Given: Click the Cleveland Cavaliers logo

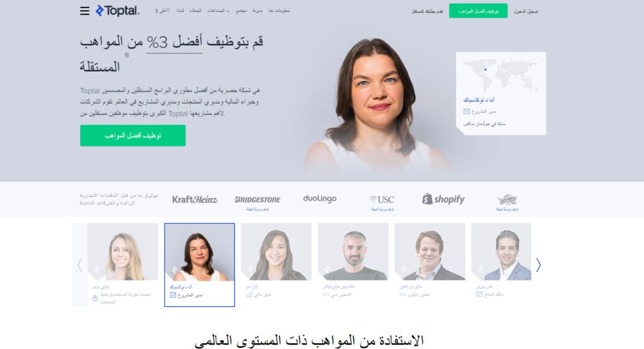Looking at the screenshot, I should pos(507,199).
